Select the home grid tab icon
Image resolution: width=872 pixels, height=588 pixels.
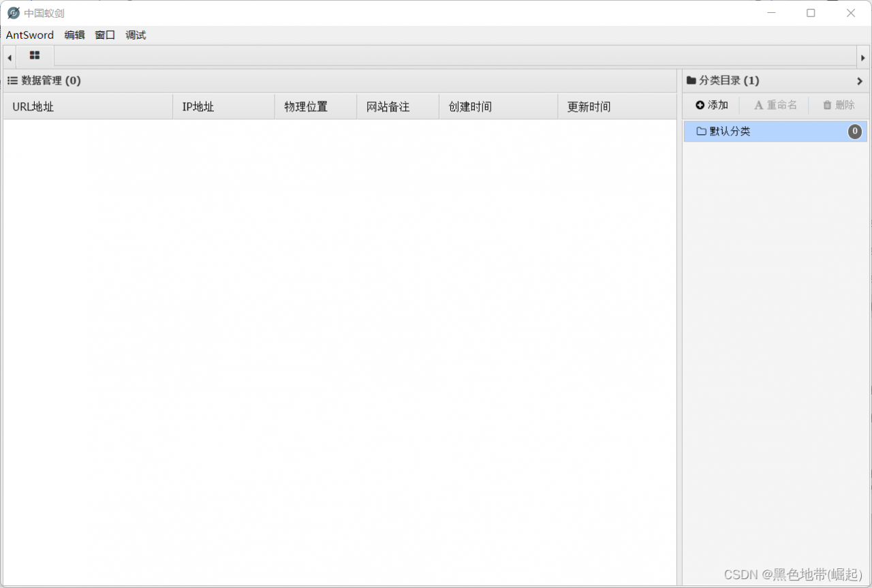(x=35, y=56)
